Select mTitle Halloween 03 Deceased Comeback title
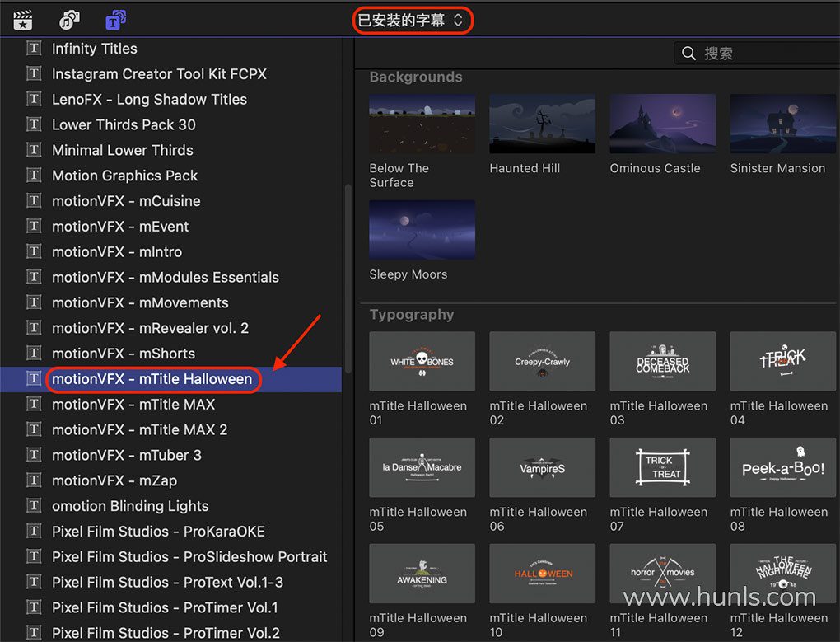 [x=663, y=361]
